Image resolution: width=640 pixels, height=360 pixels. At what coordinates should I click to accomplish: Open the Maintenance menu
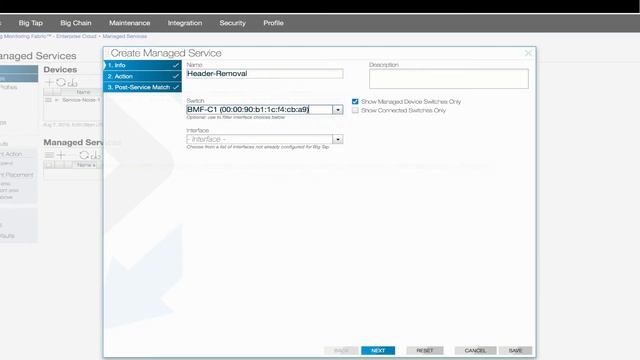click(129, 23)
